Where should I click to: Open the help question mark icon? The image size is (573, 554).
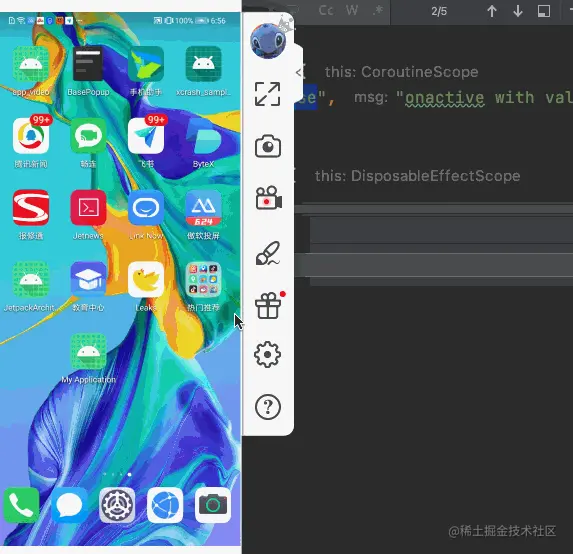point(267,407)
